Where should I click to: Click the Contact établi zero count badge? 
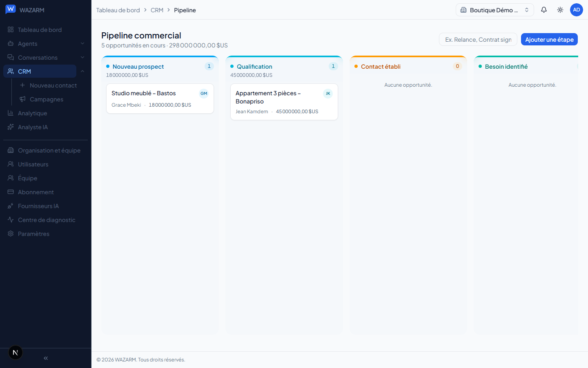457,66
